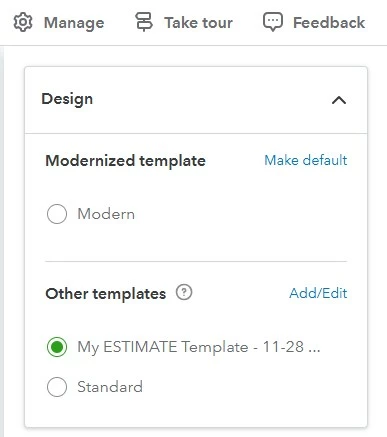Open the Feedback text option

[x=329, y=23]
